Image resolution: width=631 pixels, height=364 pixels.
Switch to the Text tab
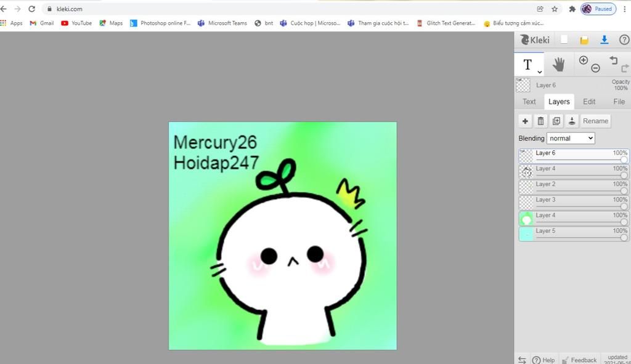[529, 102]
